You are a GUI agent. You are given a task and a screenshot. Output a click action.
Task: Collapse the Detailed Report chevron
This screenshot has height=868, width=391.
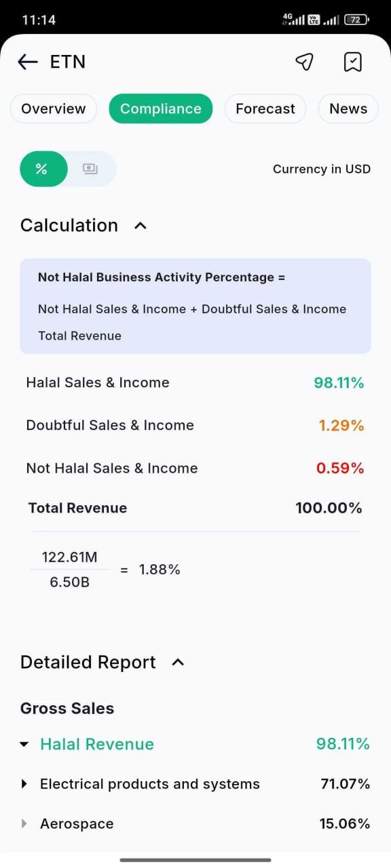point(178,663)
